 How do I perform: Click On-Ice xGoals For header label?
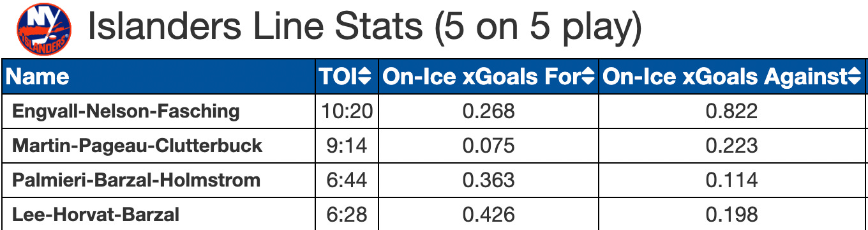482,77
